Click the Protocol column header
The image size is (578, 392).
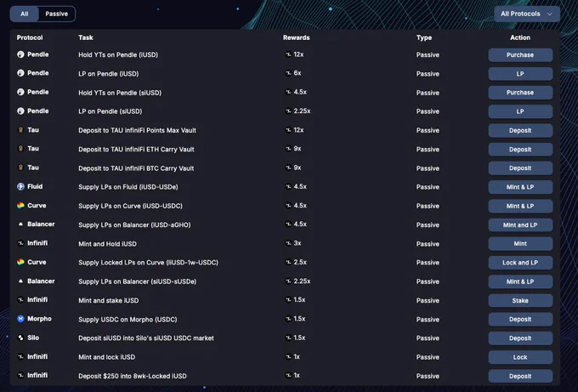[x=30, y=37]
